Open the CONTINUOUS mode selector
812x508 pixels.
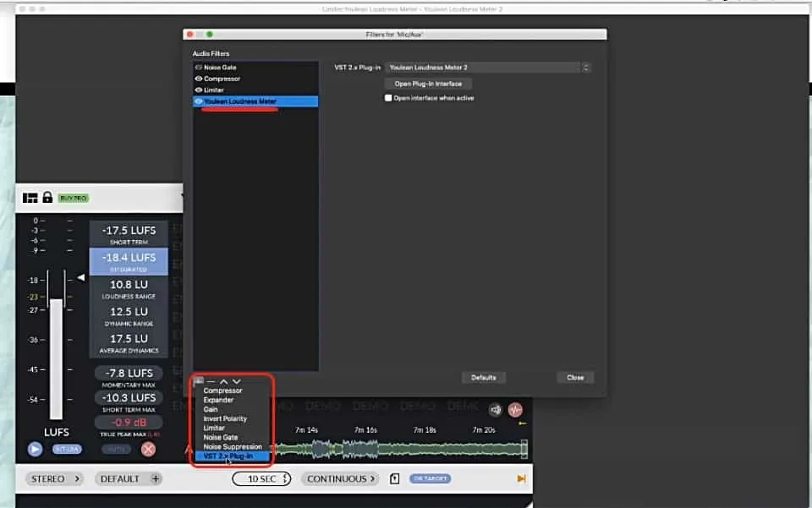coord(341,478)
